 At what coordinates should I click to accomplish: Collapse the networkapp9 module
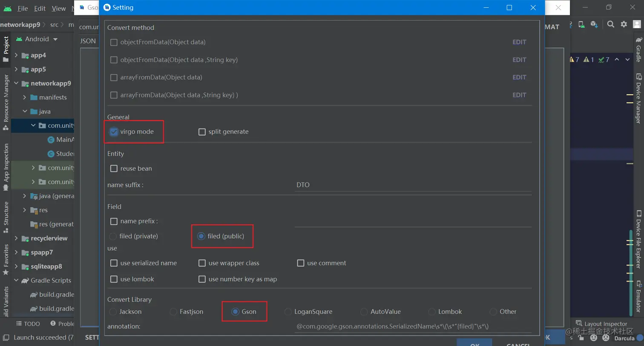(x=16, y=83)
